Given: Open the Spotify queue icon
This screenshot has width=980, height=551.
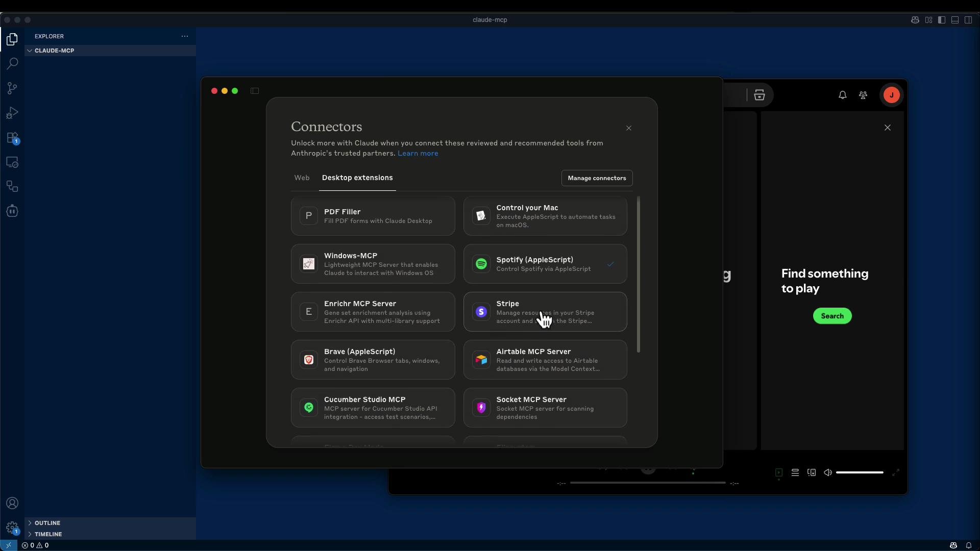Looking at the screenshot, I should tap(795, 472).
